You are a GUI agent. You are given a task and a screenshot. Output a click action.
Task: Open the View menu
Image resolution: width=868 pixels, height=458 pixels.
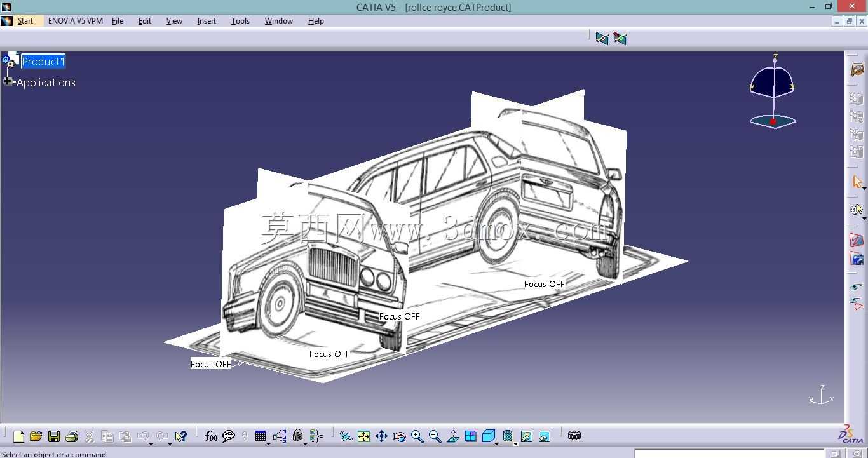pyautogui.click(x=174, y=21)
